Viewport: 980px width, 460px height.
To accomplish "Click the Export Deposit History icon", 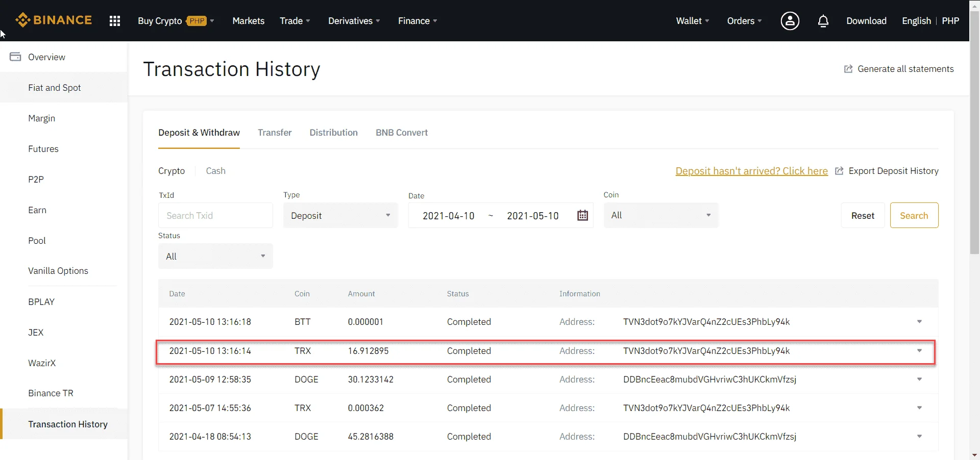I will [839, 171].
